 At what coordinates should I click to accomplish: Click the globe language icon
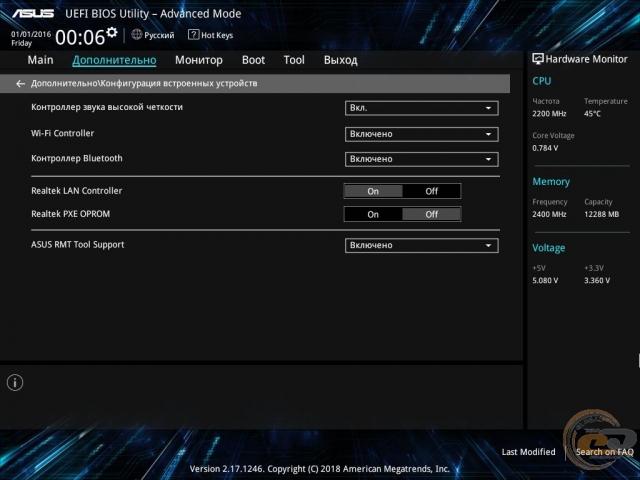[137, 35]
